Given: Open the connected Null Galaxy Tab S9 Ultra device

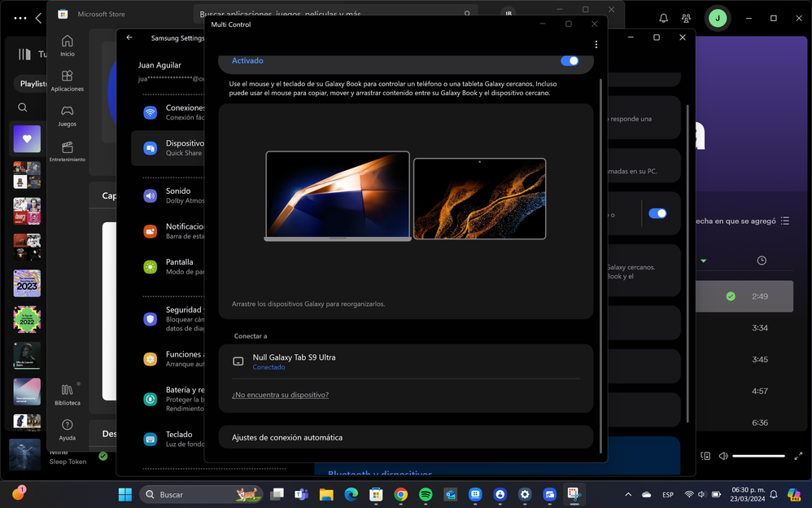Looking at the screenshot, I should point(406,361).
